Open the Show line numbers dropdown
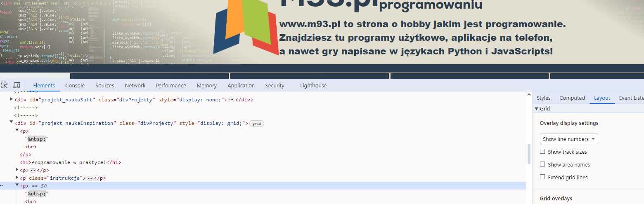Screen dimensions: 644x204 click(568, 139)
